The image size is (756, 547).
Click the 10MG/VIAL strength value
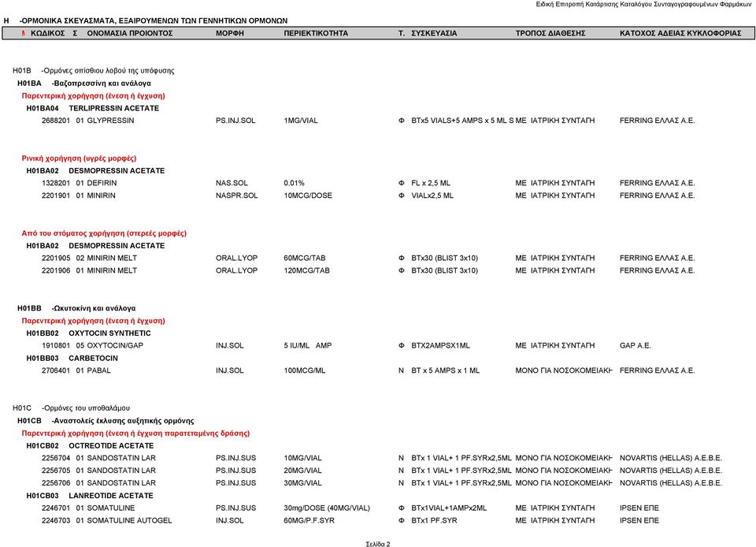pyautogui.click(x=302, y=458)
